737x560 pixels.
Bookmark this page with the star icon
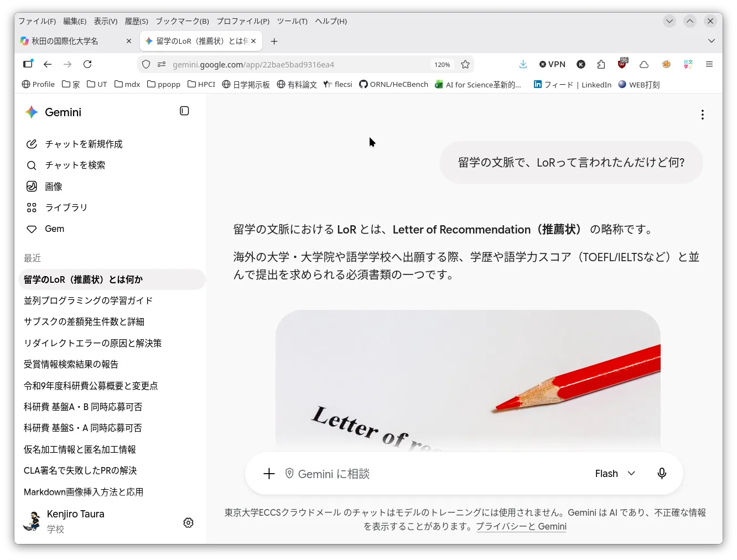pos(465,64)
